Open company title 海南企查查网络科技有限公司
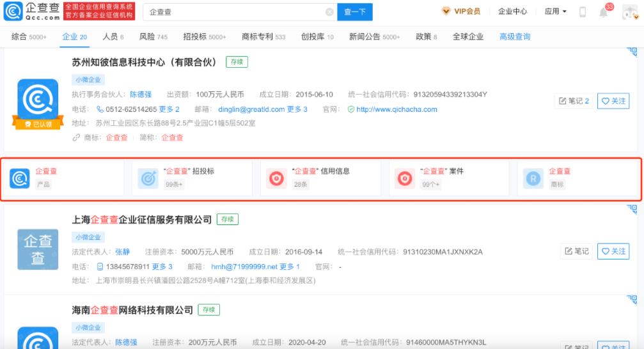644x349 pixels. click(132, 310)
